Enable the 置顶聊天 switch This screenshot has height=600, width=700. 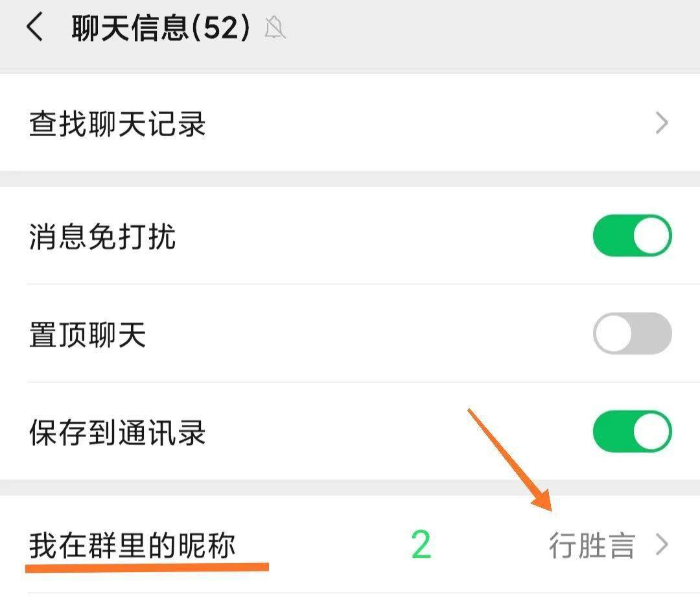[632, 333]
